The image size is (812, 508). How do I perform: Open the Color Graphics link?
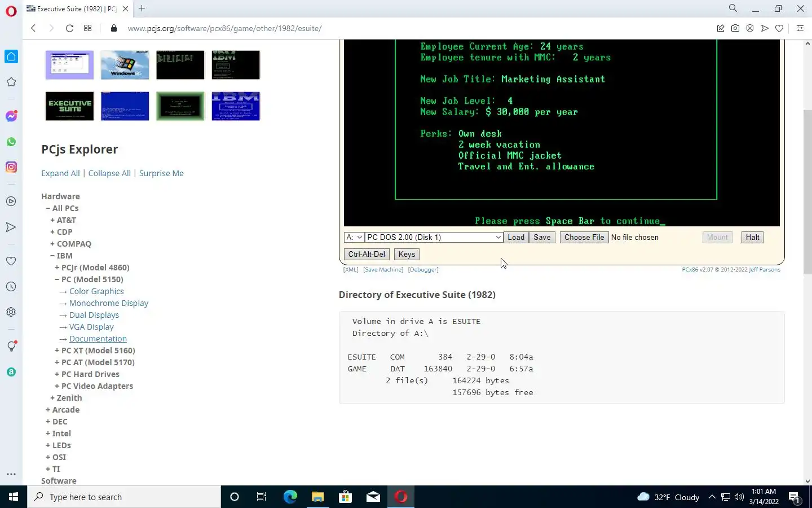coord(96,291)
